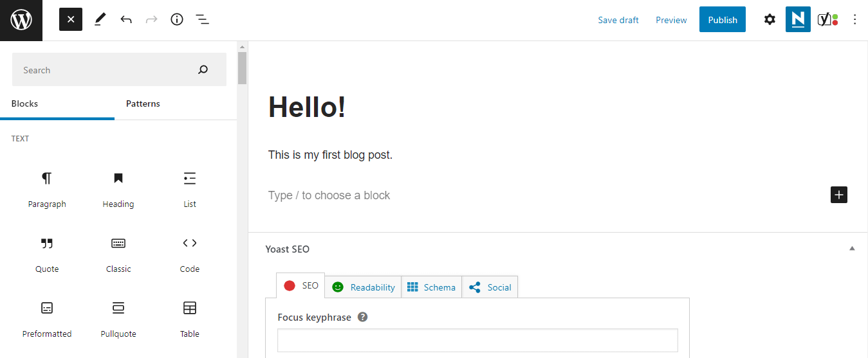Select the paragraph 'This is my first blog post.'
Viewport: 868px width, 358px height.
click(330, 155)
